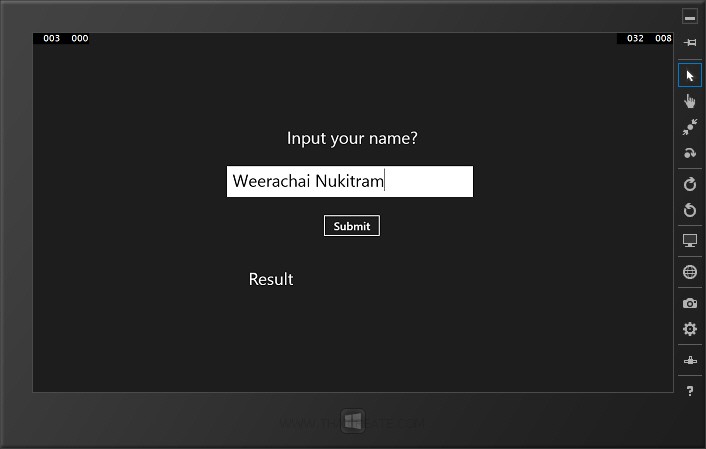This screenshot has width=706, height=449.
Task: Click the debug counter '032'
Action: [x=635, y=38]
